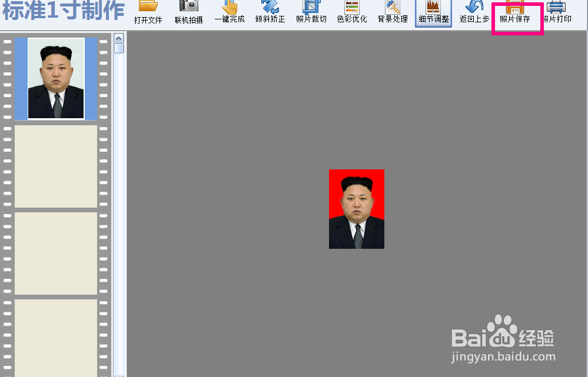The width and height of the screenshot is (588, 377).
Task: Select the 倾斜矫正 tilt correction tool
Action: click(x=270, y=15)
